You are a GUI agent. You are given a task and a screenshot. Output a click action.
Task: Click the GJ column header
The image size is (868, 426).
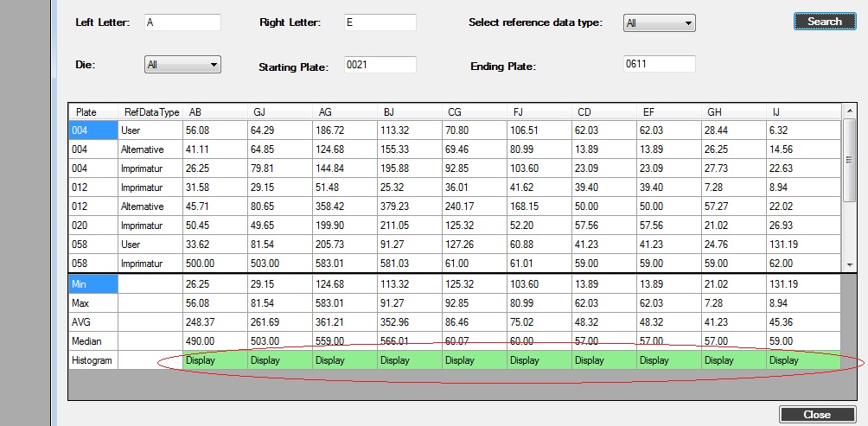[x=280, y=112]
